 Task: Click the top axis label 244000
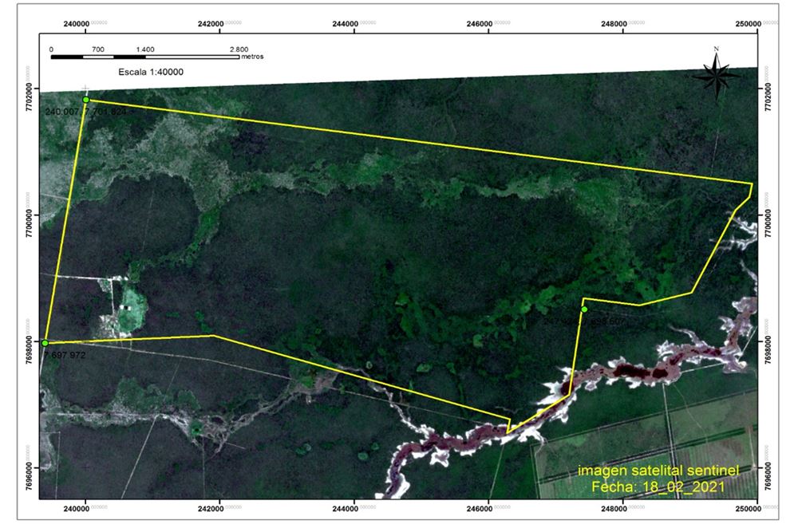point(345,24)
